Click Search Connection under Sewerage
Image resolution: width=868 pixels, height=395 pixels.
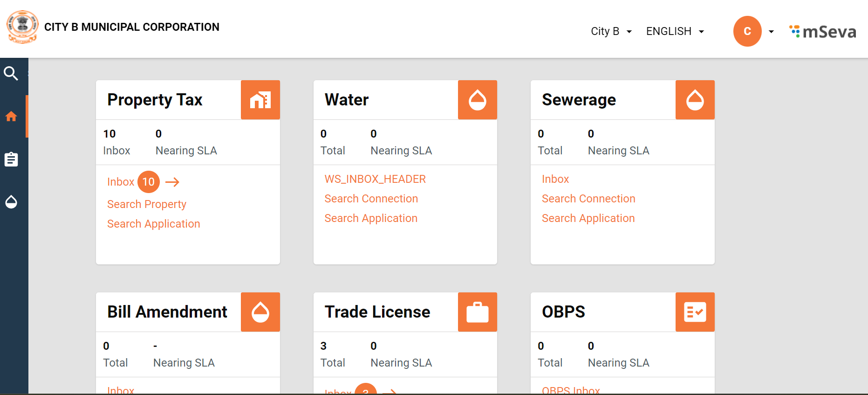588,199
